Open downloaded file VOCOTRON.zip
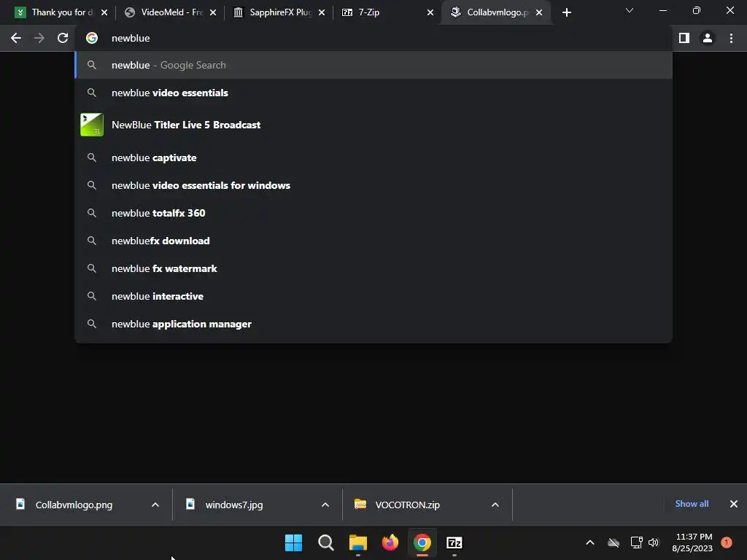The width and height of the screenshot is (747, 560). point(407,505)
